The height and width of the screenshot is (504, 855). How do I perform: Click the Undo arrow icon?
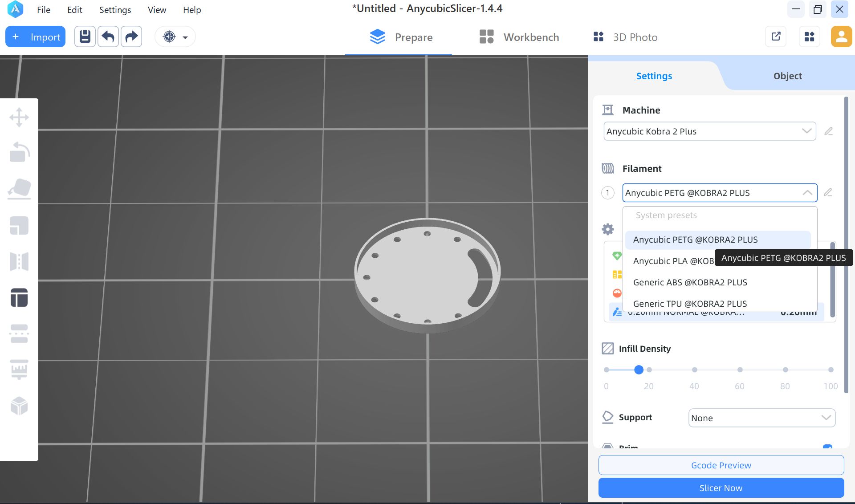coord(108,37)
